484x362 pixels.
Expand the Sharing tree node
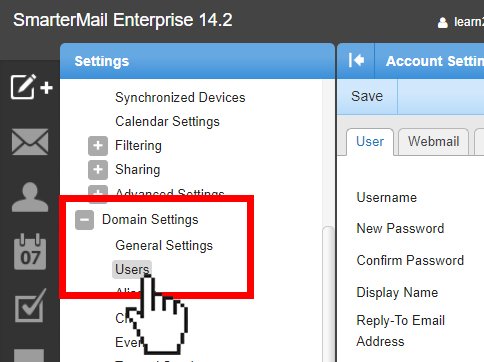98,169
